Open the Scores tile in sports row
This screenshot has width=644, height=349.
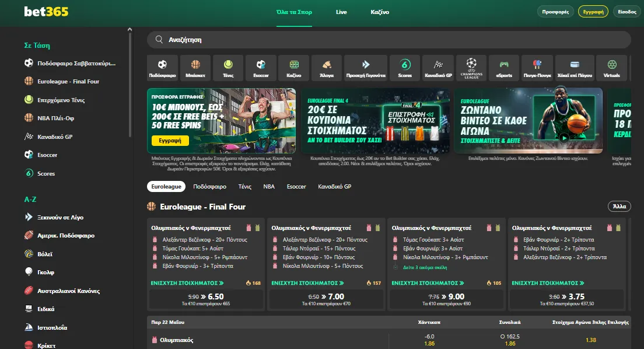[x=405, y=68]
